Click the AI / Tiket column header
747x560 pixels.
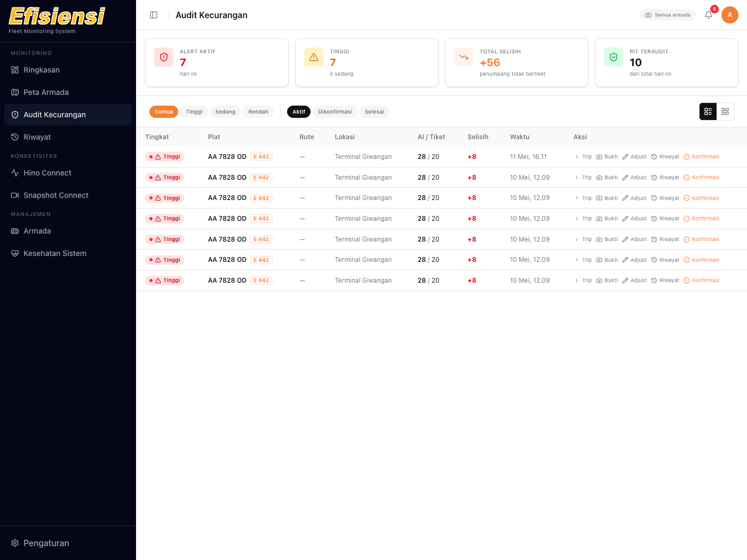431,137
